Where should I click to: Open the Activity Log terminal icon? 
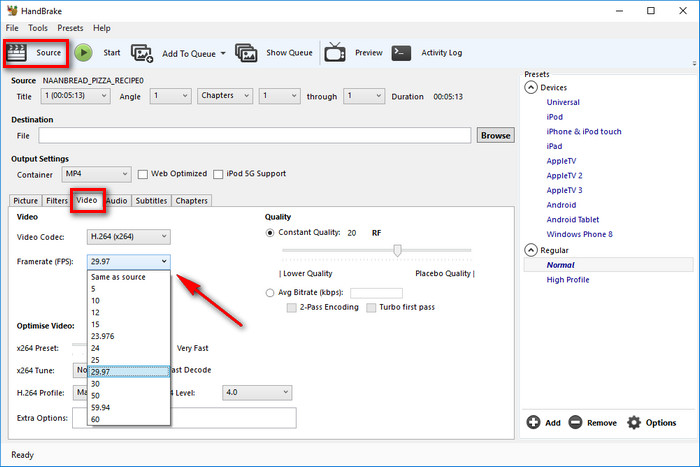pyautogui.click(x=401, y=53)
